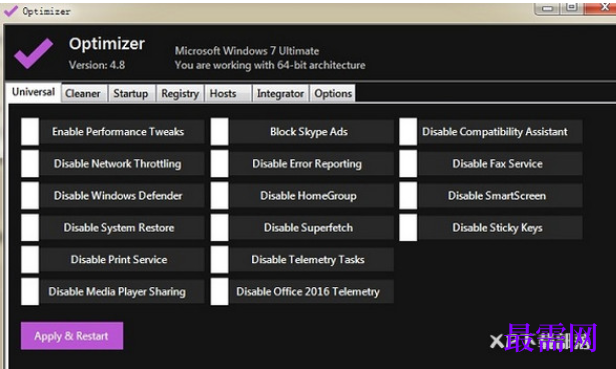This screenshot has width=616, height=369.
Task: Click the Disable Superfetch label
Action: tap(312, 228)
